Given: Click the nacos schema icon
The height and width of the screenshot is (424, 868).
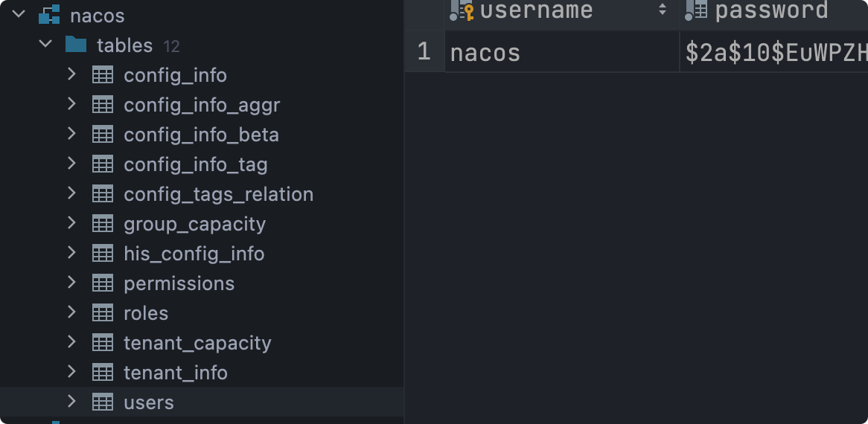Looking at the screenshot, I should [49, 15].
